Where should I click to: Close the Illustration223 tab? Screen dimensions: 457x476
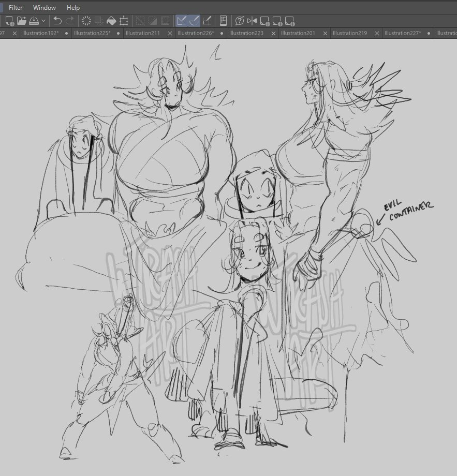coord(273,33)
